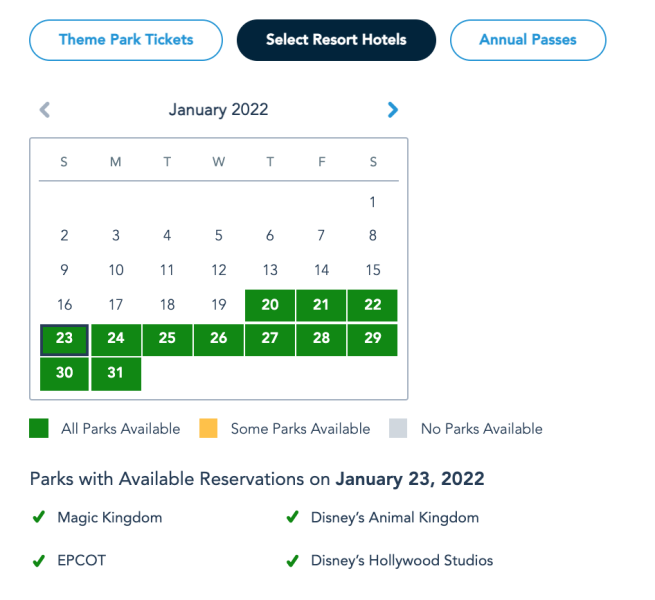Click the January 2022 month heading
Image resolution: width=655 pixels, height=600 pixels.
pyautogui.click(x=218, y=110)
